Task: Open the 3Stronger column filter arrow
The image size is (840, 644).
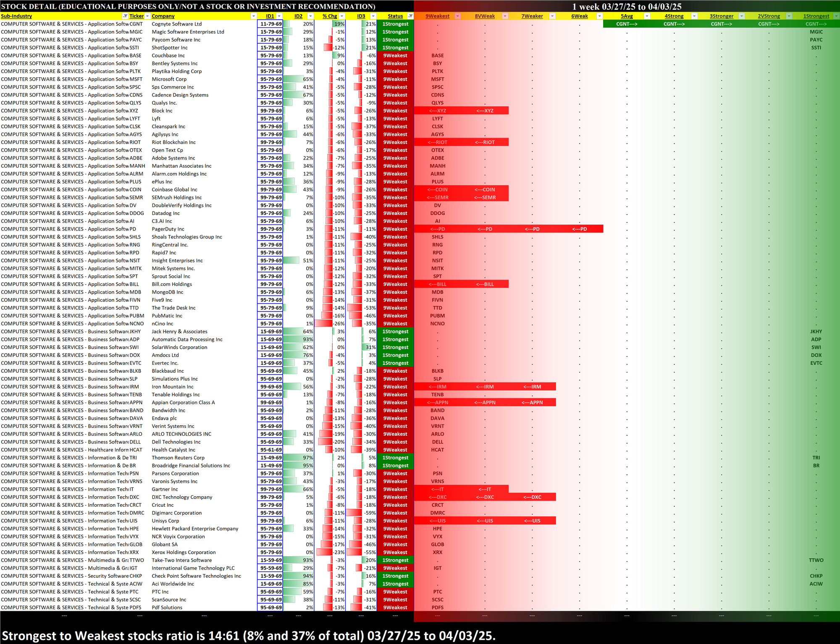Action: 742,16
